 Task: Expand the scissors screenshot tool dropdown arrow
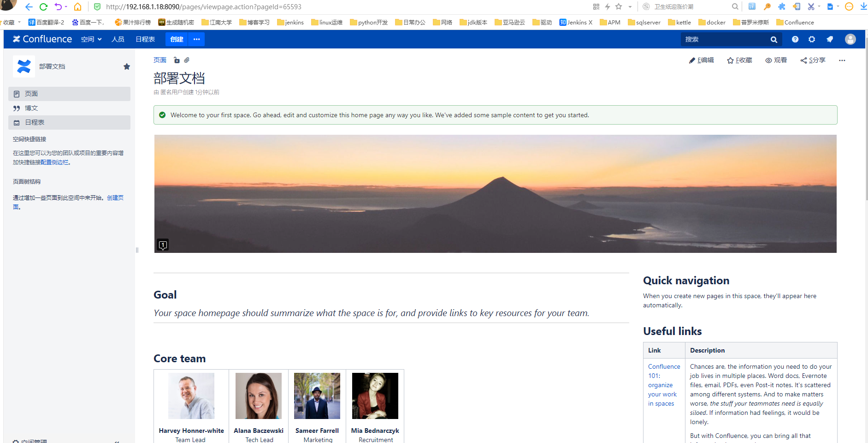pyautogui.click(x=819, y=6)
